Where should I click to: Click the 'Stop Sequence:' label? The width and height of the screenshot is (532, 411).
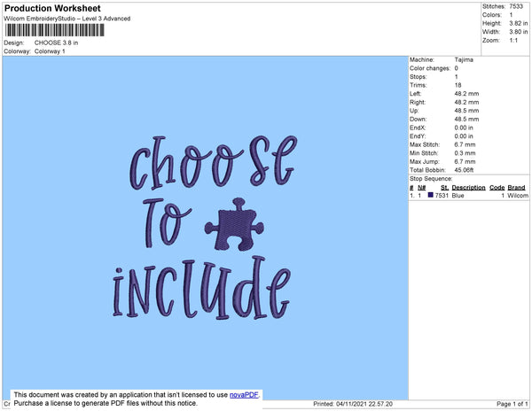[431, 179]
